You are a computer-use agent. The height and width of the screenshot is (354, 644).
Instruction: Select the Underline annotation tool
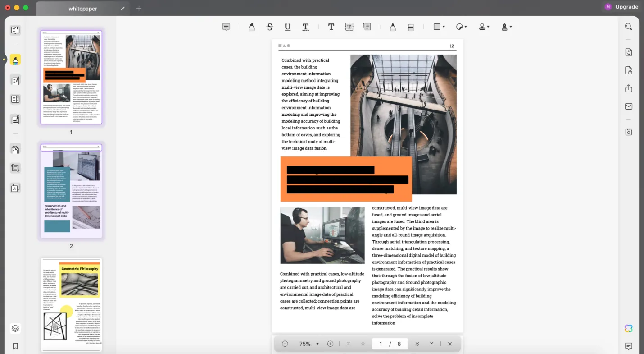(287, 27)
